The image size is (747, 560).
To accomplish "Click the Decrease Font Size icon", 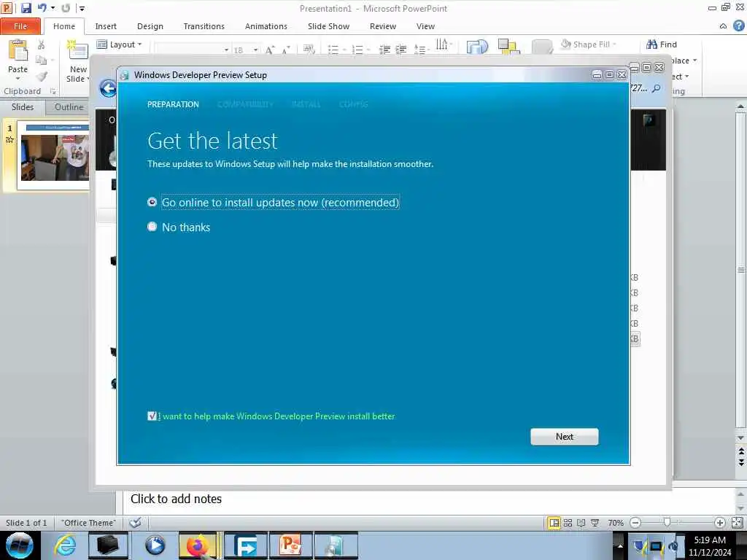I will click(286, 50).
